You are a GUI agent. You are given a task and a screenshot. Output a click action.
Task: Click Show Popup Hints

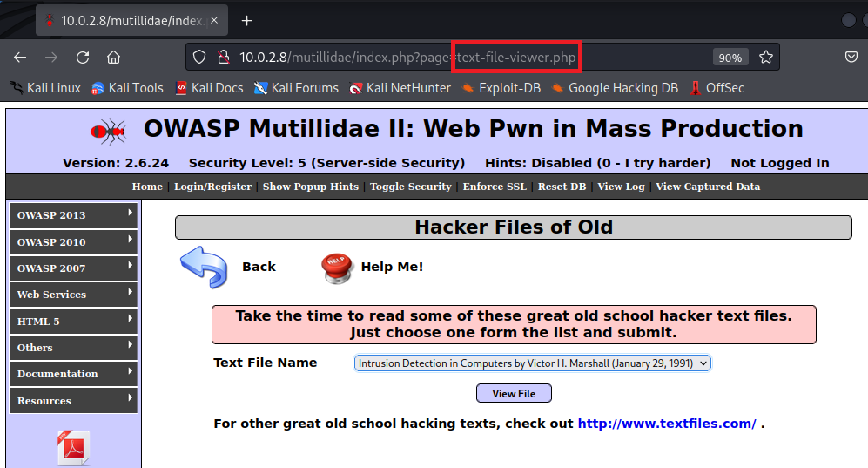tap(311, 187)
